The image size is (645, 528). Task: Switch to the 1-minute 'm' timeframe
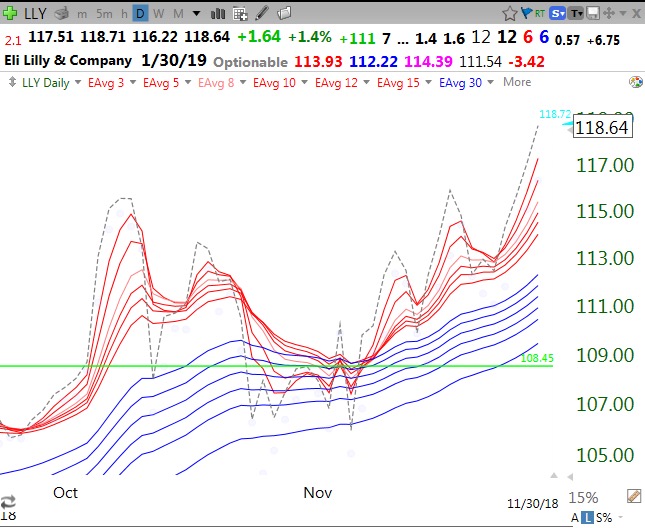point(82,14)
